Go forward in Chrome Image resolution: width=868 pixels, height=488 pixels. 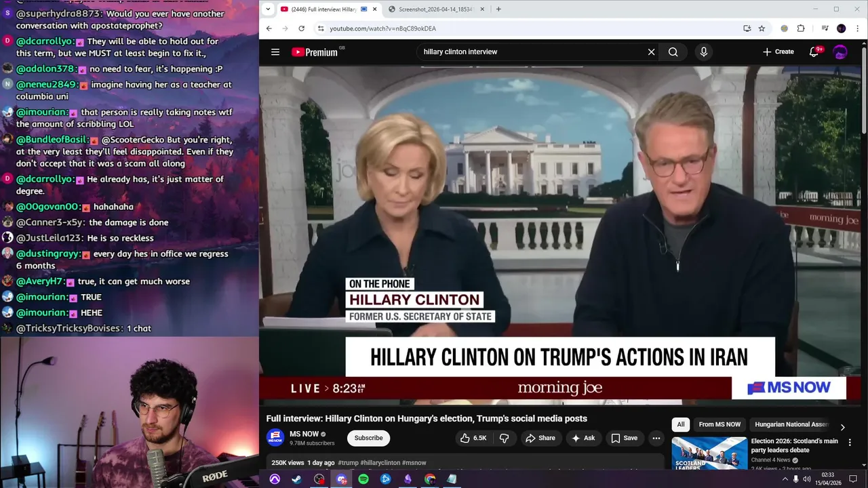[285, 28]
